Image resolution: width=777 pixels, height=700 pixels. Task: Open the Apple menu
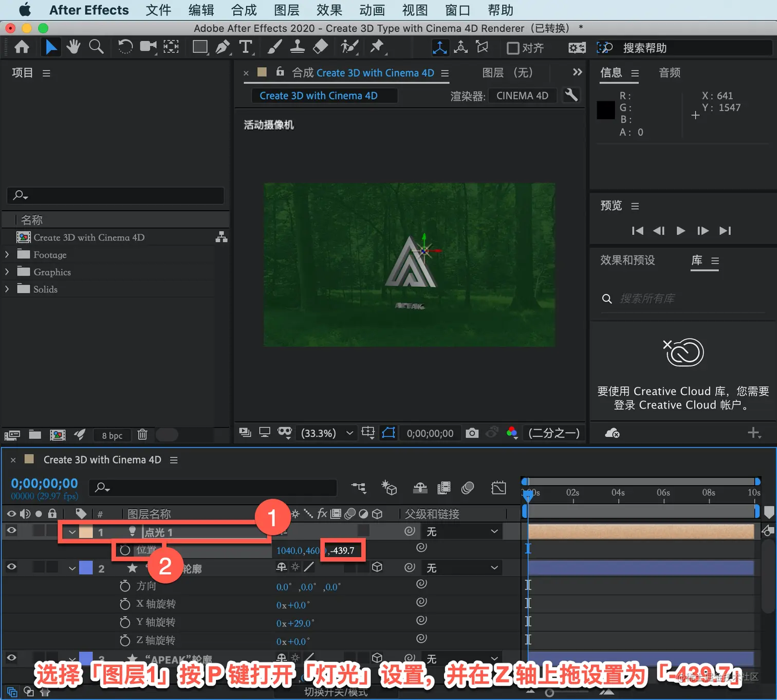click(x=25, y=10)
